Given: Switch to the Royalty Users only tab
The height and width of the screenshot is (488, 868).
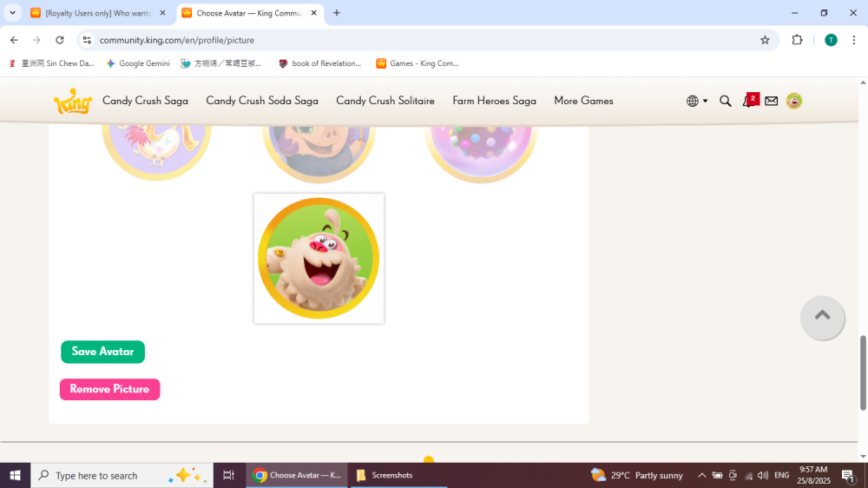Looking at the screenshot, I should tap(98, 13).
